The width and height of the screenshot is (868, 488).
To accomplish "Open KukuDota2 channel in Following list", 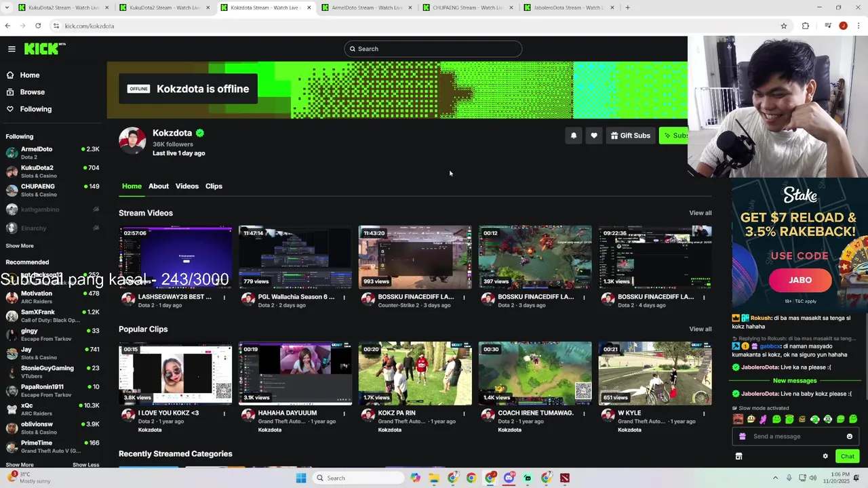I will coord(52,171).
